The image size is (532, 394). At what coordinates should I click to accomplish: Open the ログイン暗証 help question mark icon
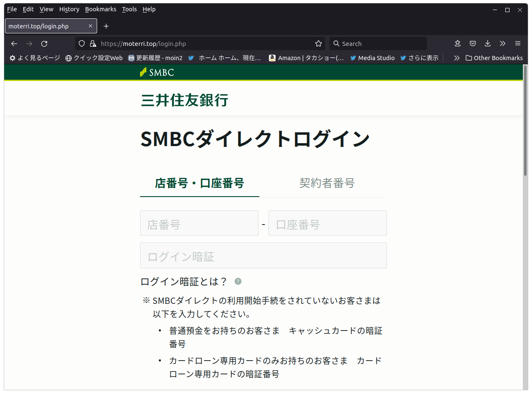point(238,281)
